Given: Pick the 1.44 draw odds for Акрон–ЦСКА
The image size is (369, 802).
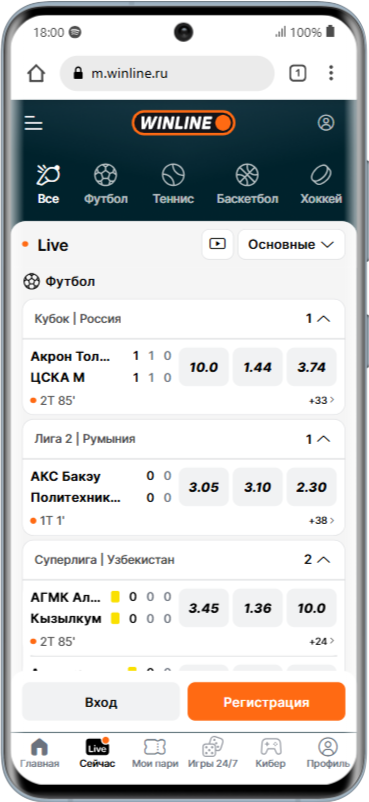Looking at the screenshot, I should click(x=257, y=367).
